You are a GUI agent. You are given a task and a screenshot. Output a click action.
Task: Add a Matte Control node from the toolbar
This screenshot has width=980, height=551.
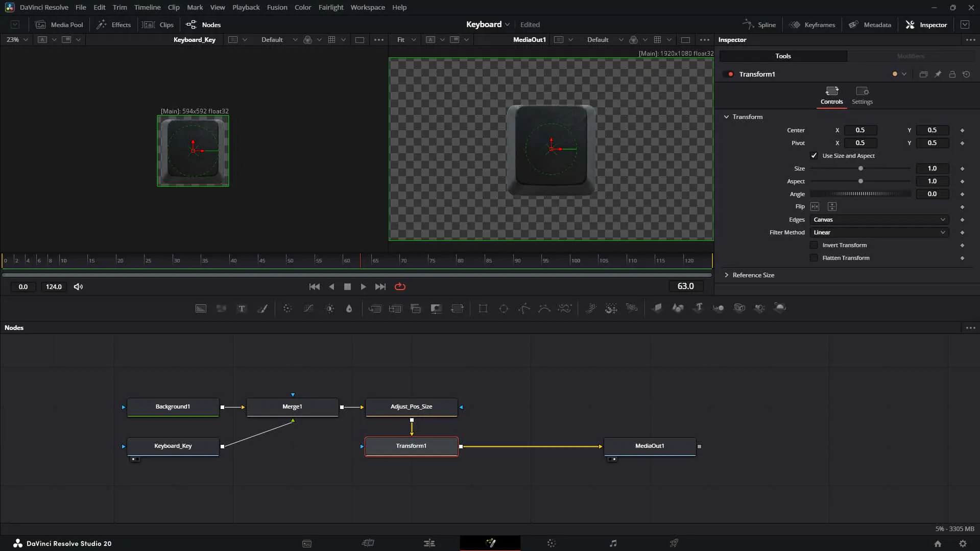436,308
